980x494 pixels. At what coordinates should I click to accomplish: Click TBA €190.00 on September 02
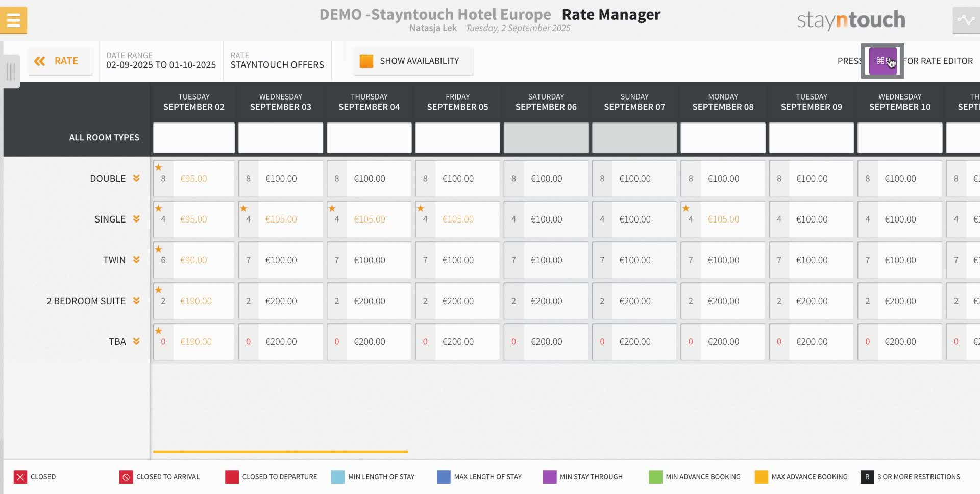click(x=194, y=342)
